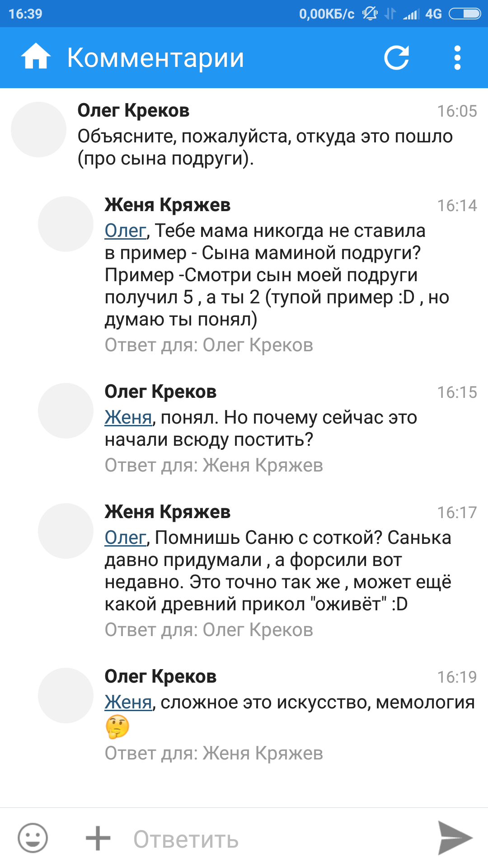Open the three-dot overflow menu
The height and width of the screenshot is (868, 488).
[457, 58]
